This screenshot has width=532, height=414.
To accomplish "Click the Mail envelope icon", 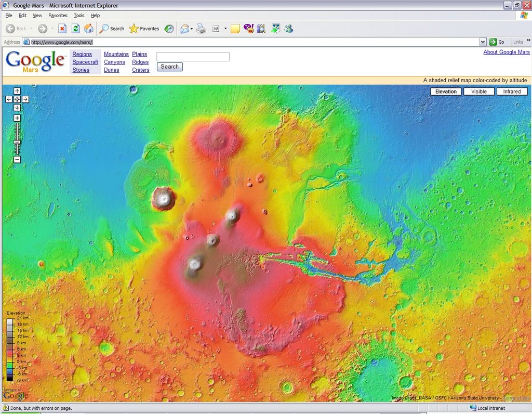I will click(x=184, y=29).
